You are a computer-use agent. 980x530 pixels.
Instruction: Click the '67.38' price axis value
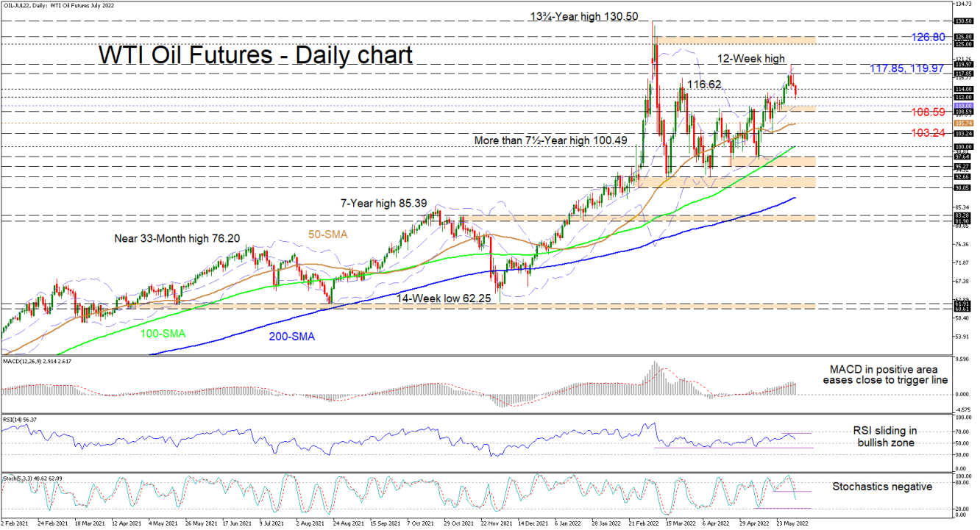tap(963, 281)
